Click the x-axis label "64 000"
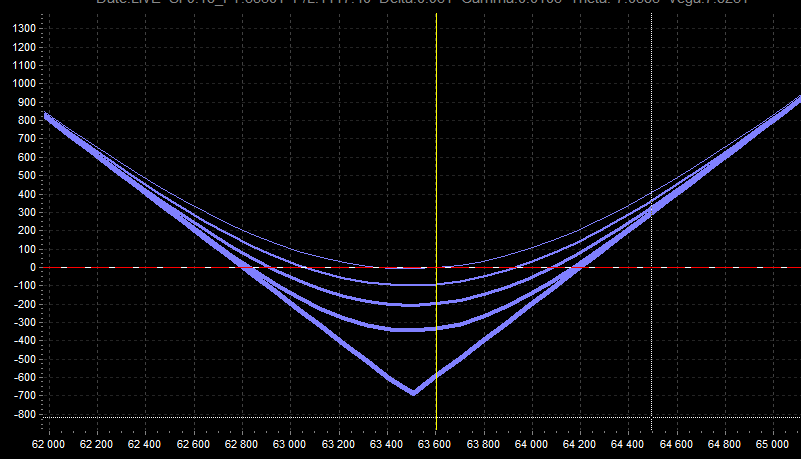This screenshot has width=801, height=459. click(x=531, y=444)
